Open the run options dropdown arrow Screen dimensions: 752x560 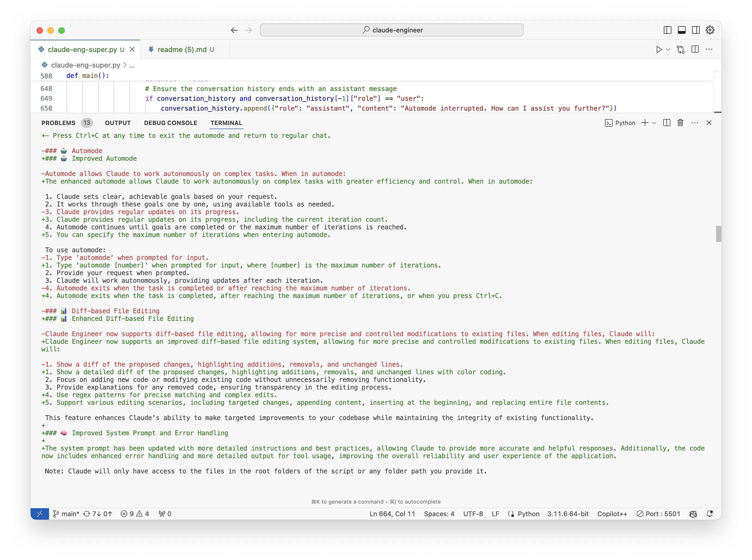tap(668, 50)
